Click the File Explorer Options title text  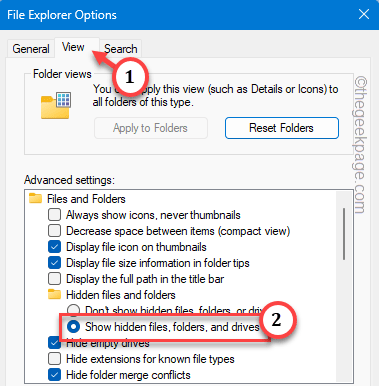pyautogui.click(x=62, y=15)
